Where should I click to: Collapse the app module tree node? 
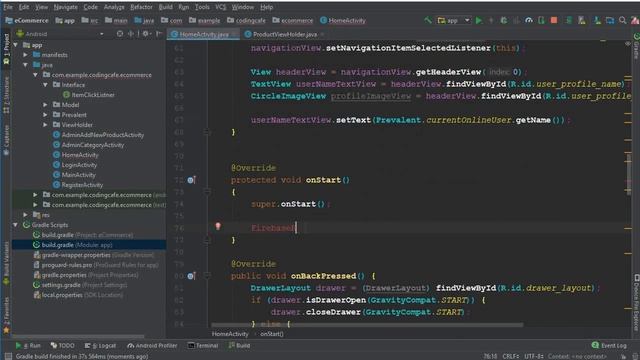pyautogui.click(x=16, y=45)
